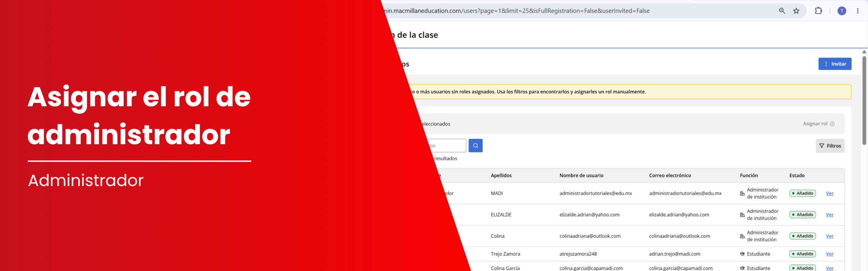Sort by the Apellidos column header
868x271 pixels.
pos(501,175)
